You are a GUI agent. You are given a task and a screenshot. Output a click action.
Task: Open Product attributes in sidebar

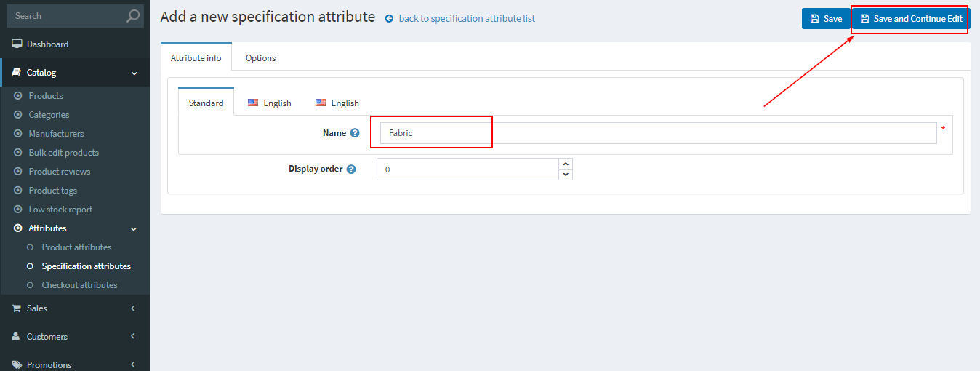point(76,247)
